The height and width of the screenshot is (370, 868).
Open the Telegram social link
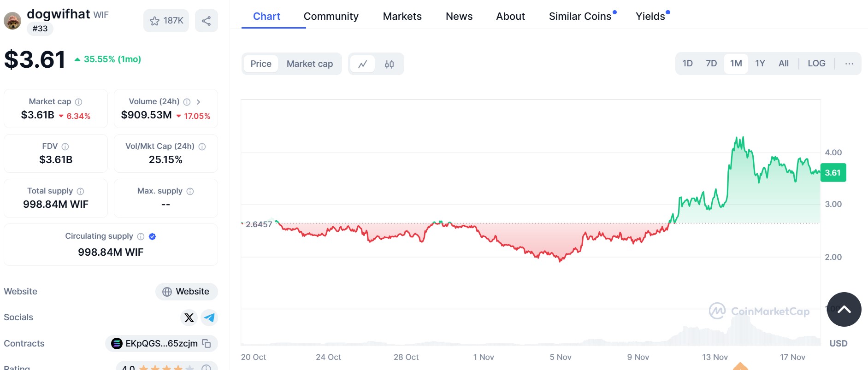(x=209, y=317)
